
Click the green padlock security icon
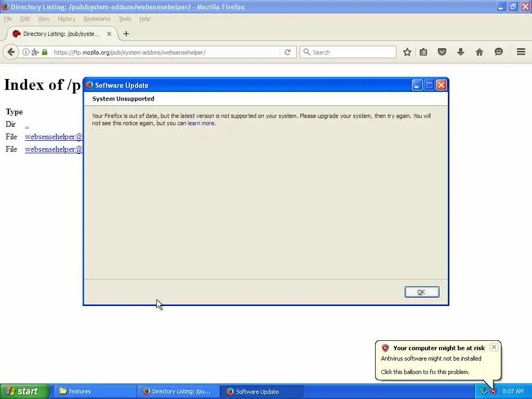[45, 52]
